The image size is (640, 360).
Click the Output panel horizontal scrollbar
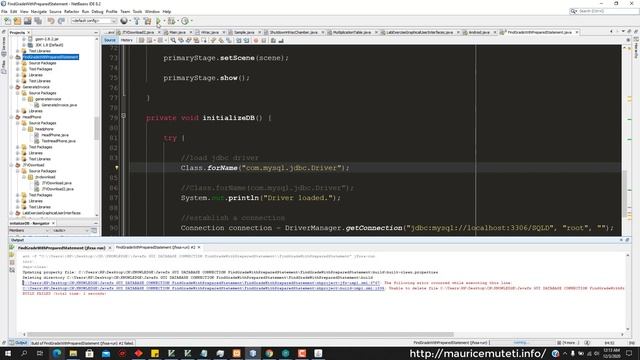[240, 334]
